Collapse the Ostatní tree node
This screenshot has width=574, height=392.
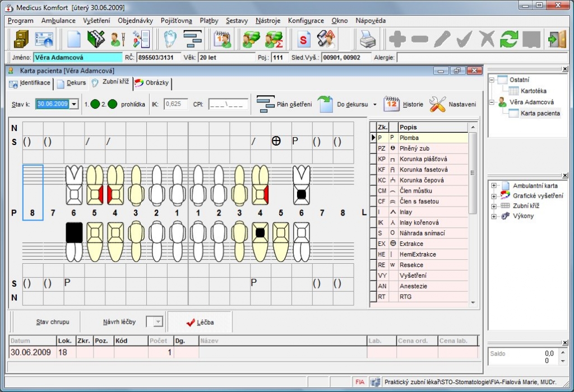pyautogui.click(x=492, y=80)
